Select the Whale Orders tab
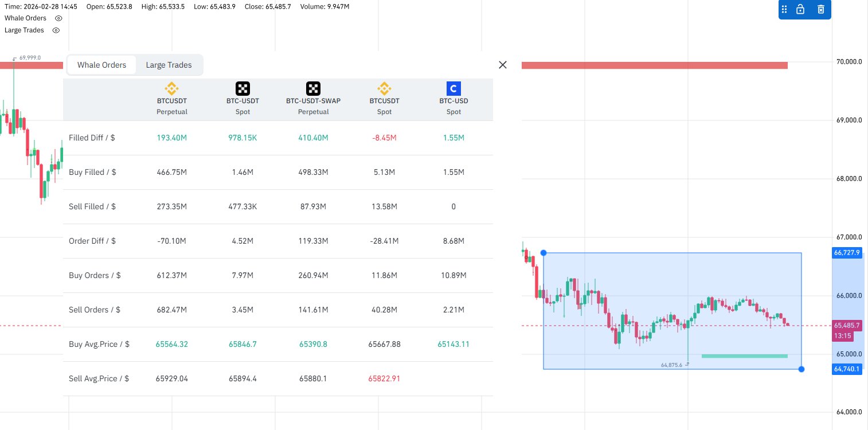 101,65
